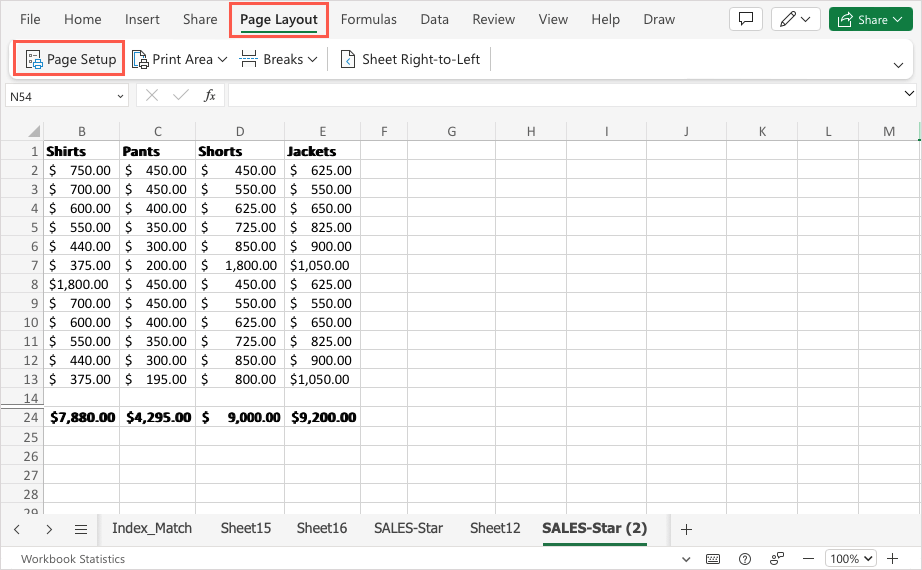
Task: Switch to the Index_Match sheet tab
Action: coord(152,528)
